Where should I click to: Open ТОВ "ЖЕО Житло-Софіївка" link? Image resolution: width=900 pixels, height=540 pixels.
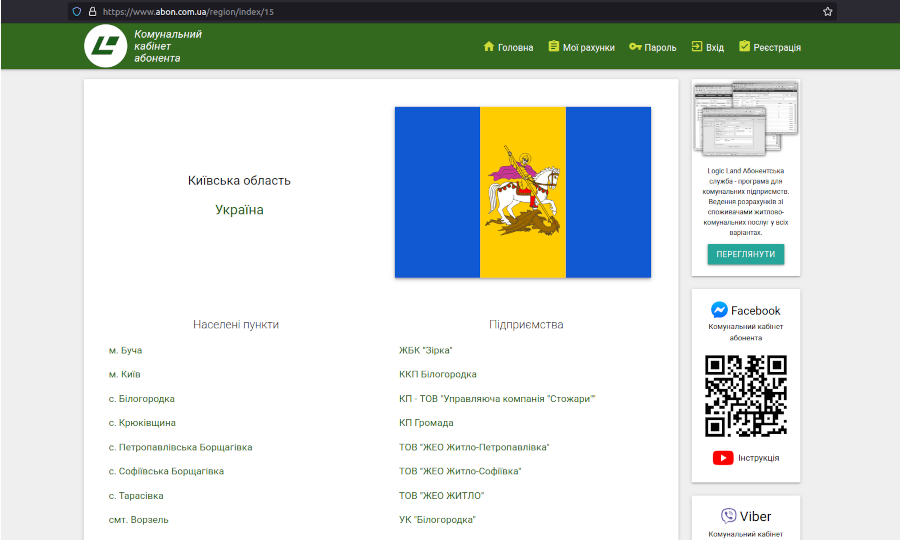tap(460, 471)
